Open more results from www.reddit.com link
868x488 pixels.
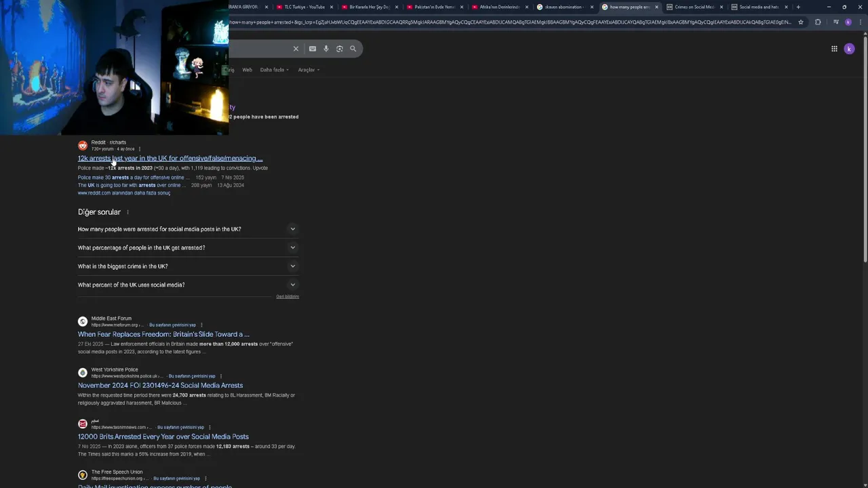tap(124, 193)
